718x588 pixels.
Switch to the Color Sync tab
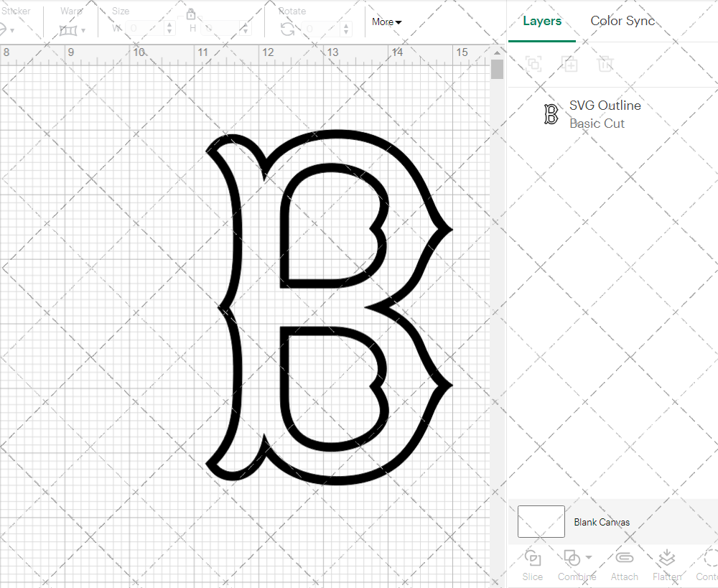[x=623, y=21]
